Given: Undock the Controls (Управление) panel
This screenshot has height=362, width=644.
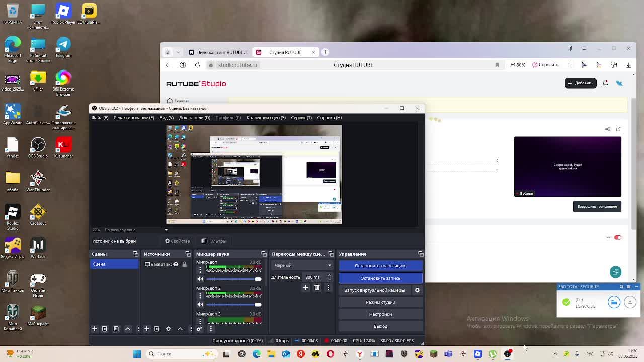Looking at the screenshot, I should pos(421,254).
